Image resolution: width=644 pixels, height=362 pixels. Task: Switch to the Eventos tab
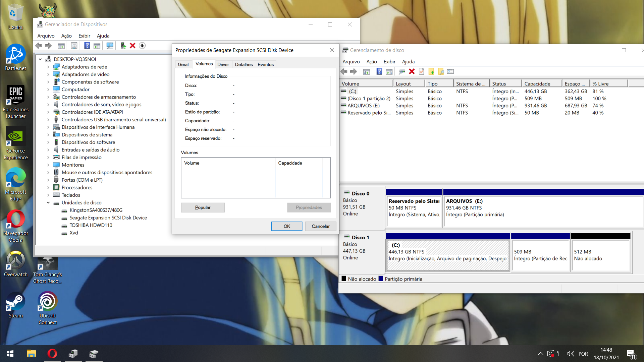pyautogui.click(x=266, y=64)
